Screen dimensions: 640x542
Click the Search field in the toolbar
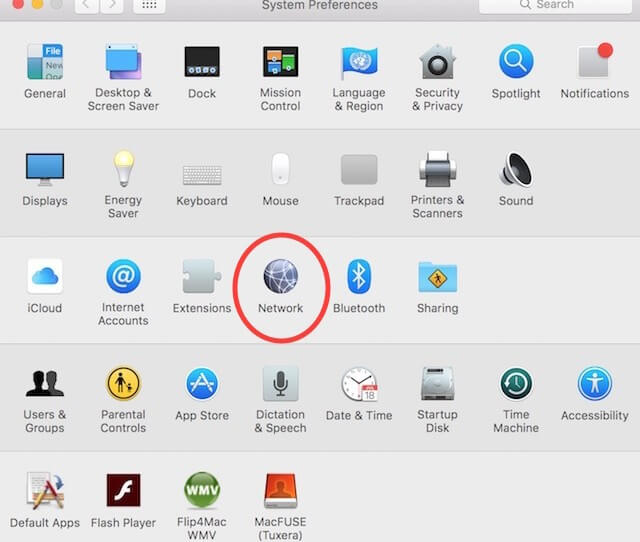[555, 5]
